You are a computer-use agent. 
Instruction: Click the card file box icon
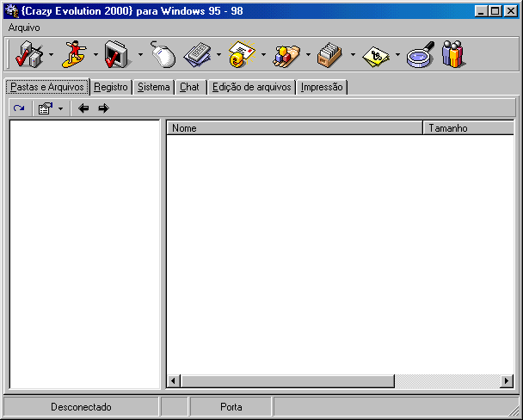(331, 54)
